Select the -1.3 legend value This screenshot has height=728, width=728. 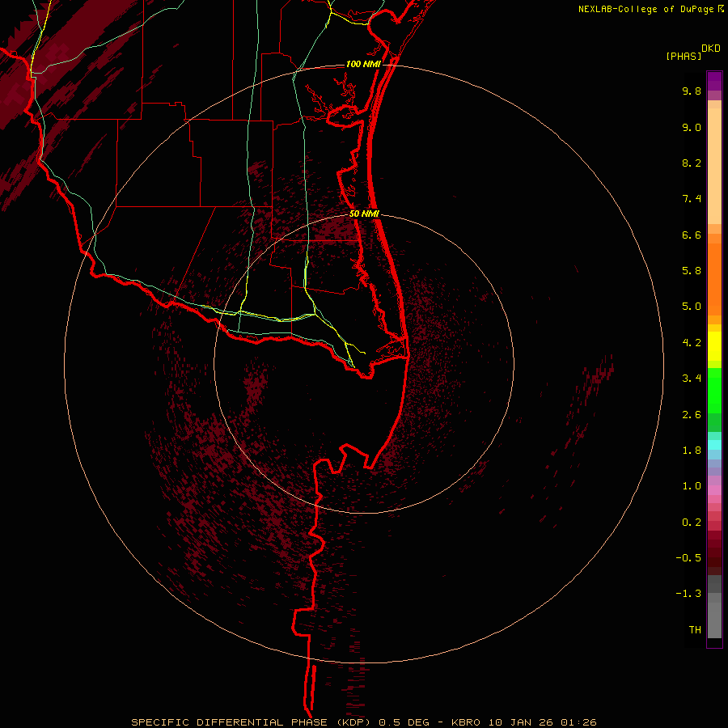pyautogui.click(x=688, y=594)
